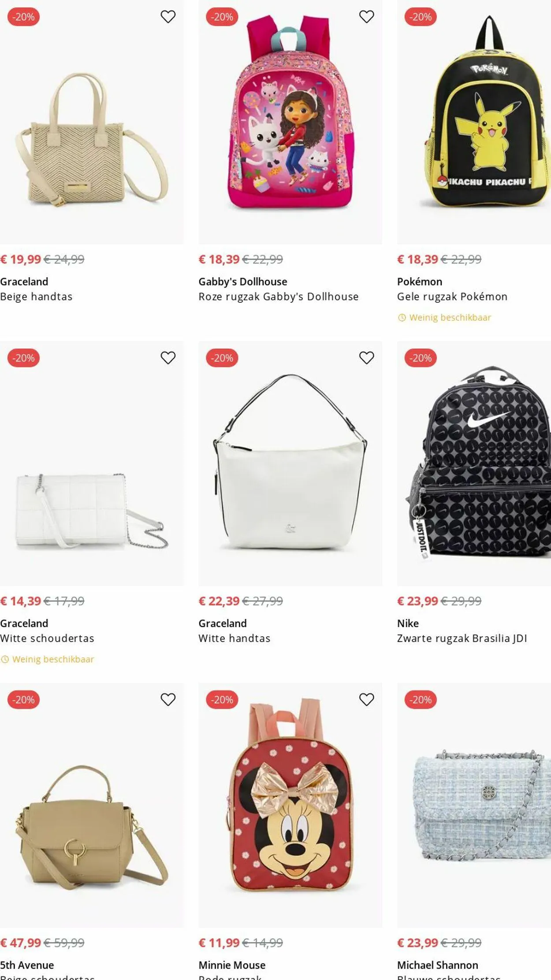Open Michael Shannon blue bag image
The width and height of the screenshot is (551, 980).
click(474, 805)
